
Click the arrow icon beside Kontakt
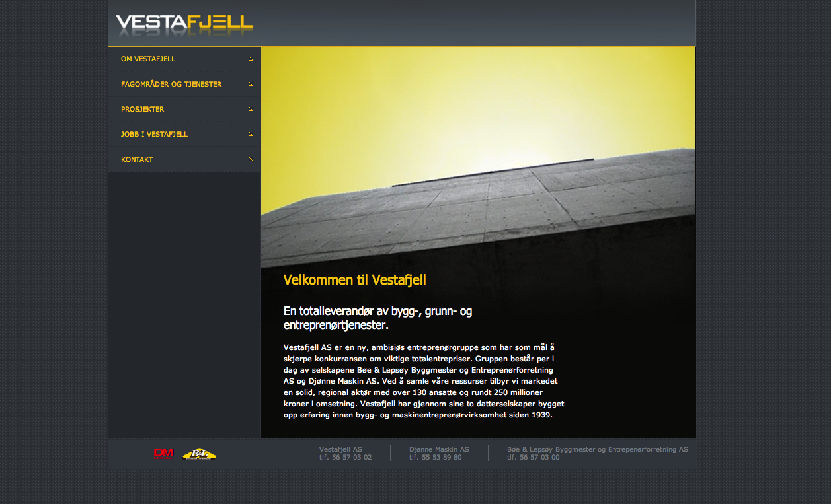coord(251,159)
